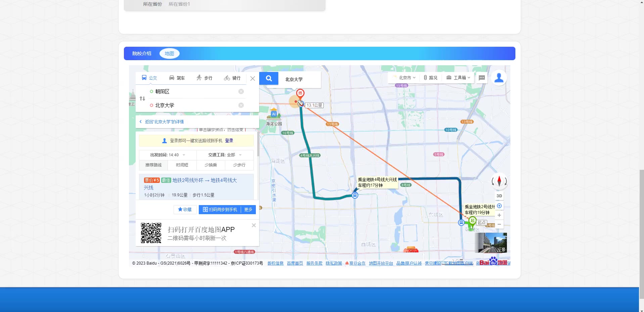644x312 pixels.
Task: Toggle 路况 traffic layer
Action: [430, 78]
